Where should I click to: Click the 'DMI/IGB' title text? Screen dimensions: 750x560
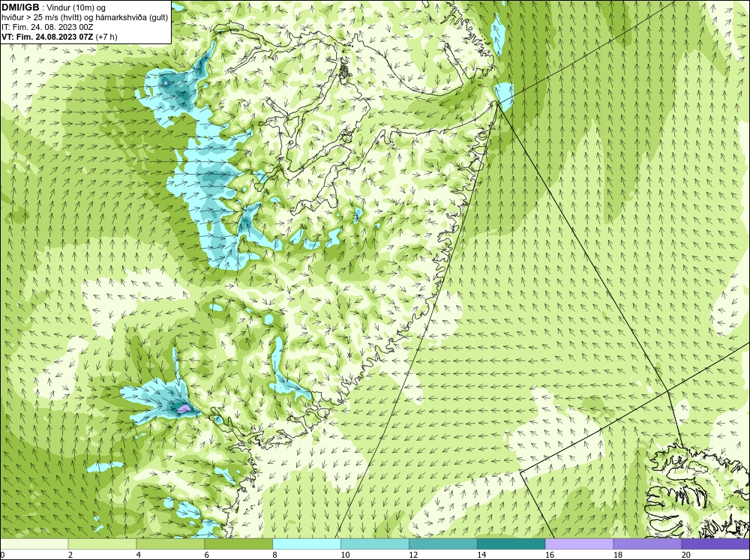click(20, 7)
